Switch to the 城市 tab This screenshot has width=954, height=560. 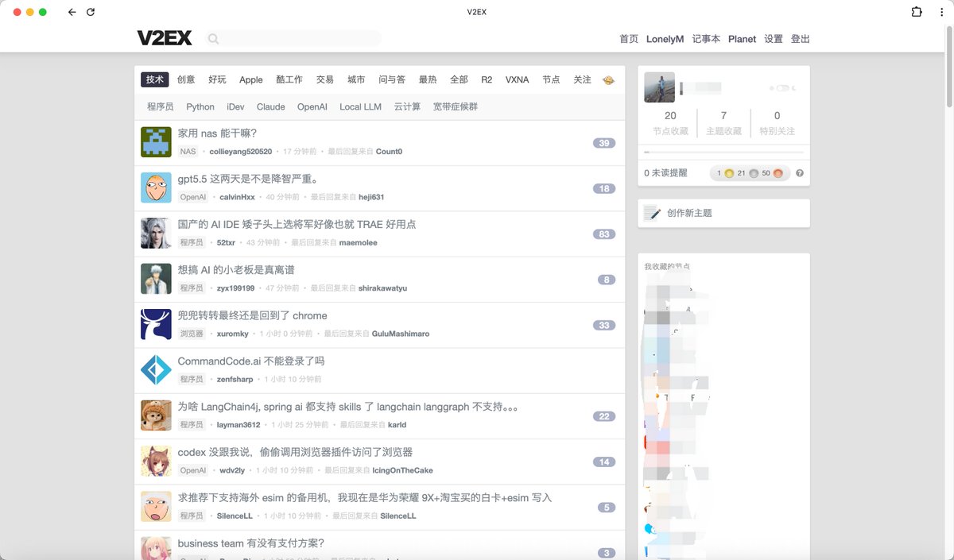356,79
